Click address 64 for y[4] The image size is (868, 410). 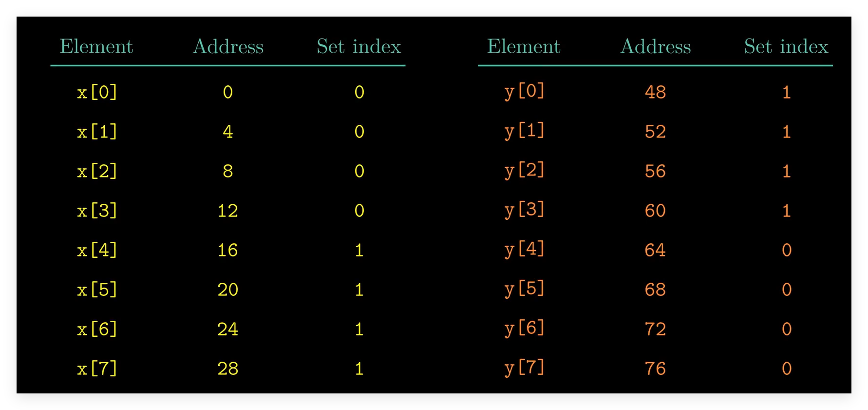pyautogui.click(x=655, y=250)
